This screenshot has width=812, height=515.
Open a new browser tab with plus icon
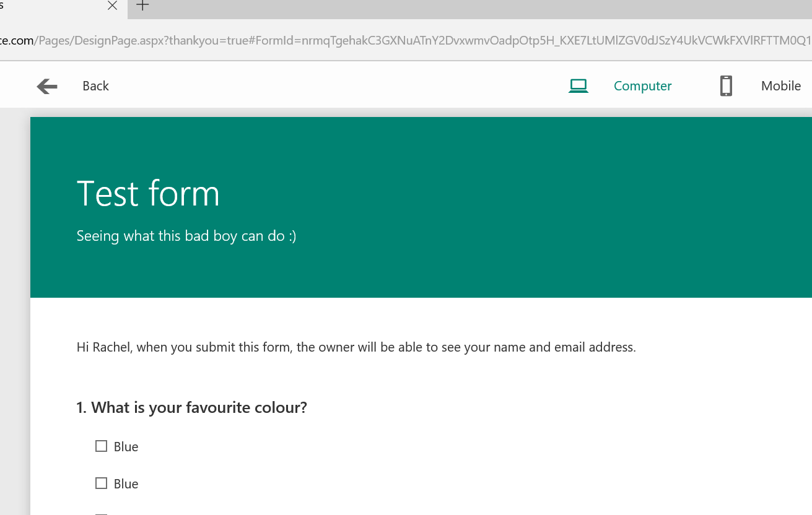pyautogui.click(x=142, y=6)
